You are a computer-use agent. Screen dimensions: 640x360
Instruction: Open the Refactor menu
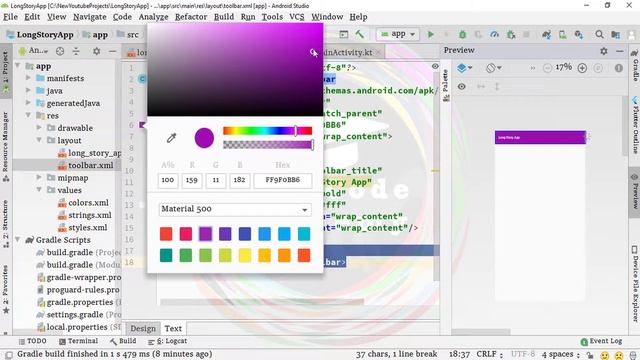tap(191, 17)
